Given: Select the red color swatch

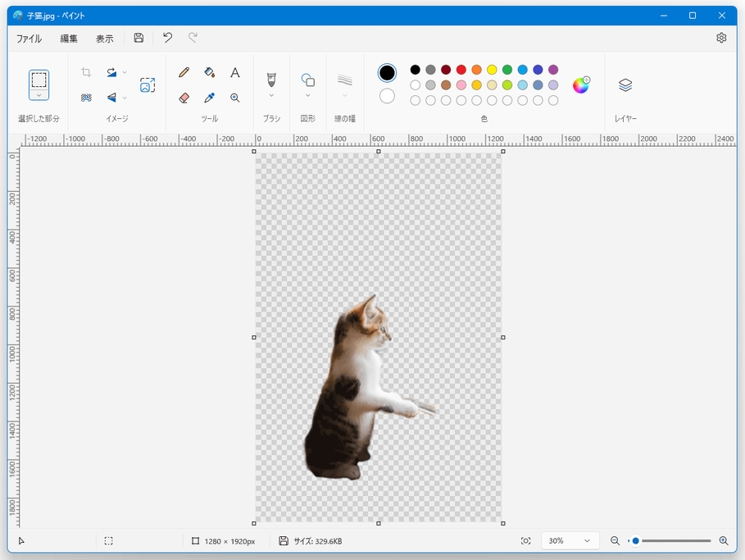Looking at the screenshot, I should (460, 69).
